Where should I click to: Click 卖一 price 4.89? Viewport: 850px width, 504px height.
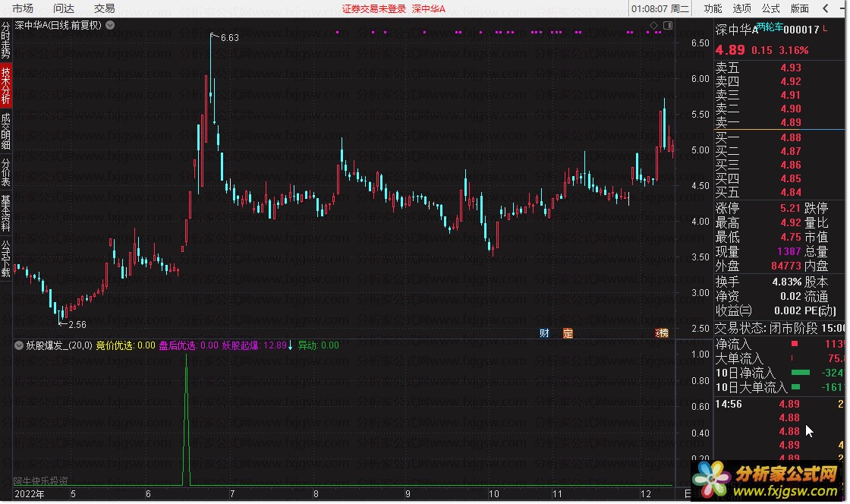[x=790, y=122]
